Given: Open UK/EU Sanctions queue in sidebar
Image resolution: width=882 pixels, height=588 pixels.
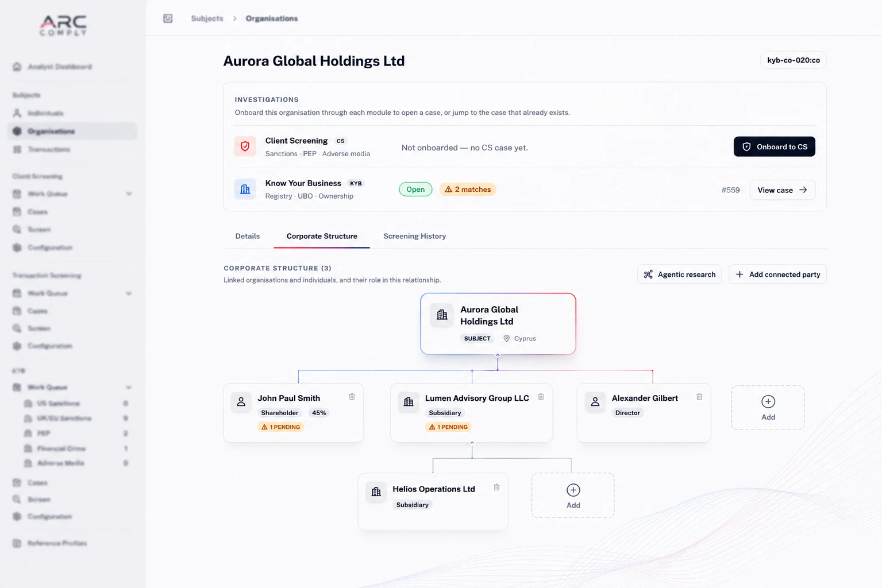Looking at the screenshot, I should tap(76, 419).
